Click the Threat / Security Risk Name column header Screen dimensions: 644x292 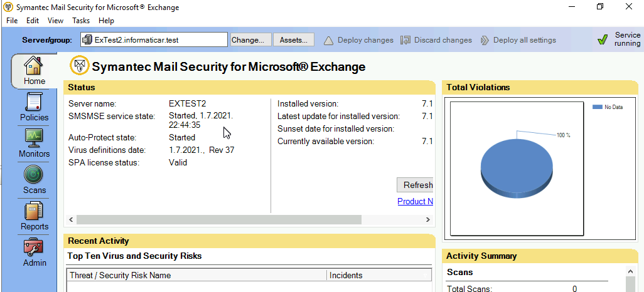[x=196, y=275]
